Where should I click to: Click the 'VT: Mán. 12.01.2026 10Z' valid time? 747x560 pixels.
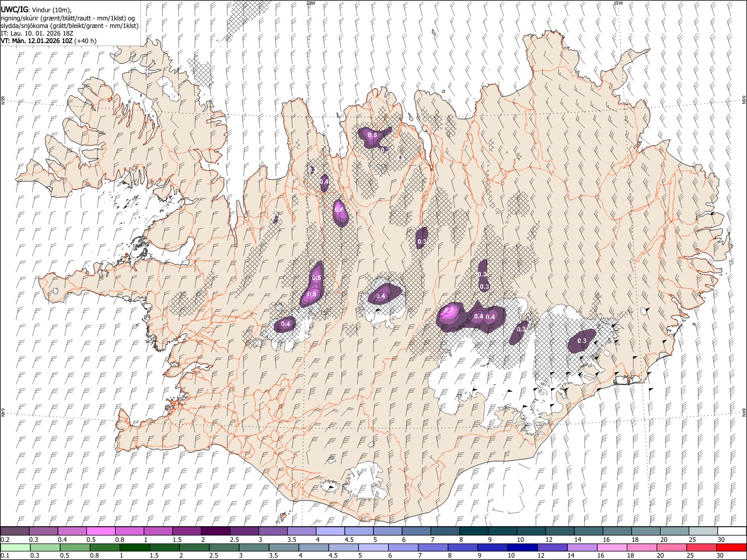pos(37,41)
